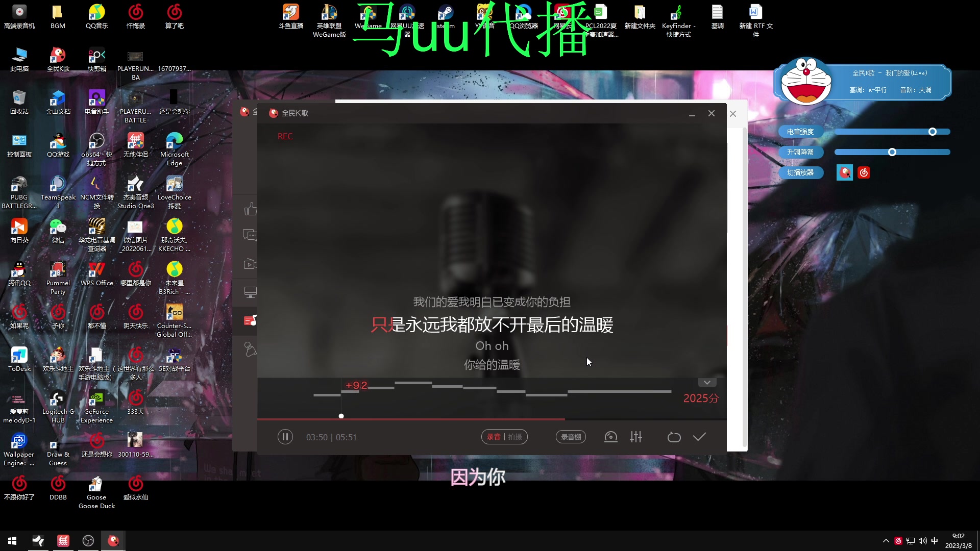Click the REC indicator text
The width and height of the screenshot is (980, 551).
click(x=285, y=136)
